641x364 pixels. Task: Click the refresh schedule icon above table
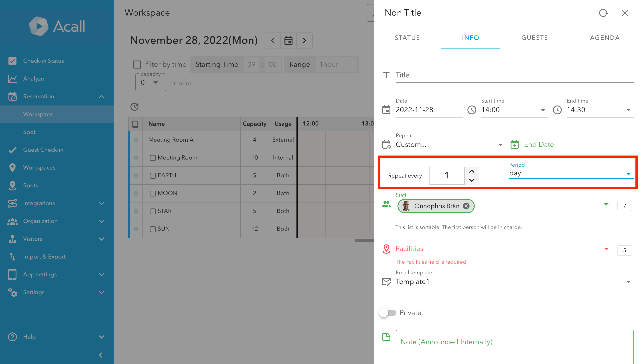pyautogui.click(x=134, y=107)
